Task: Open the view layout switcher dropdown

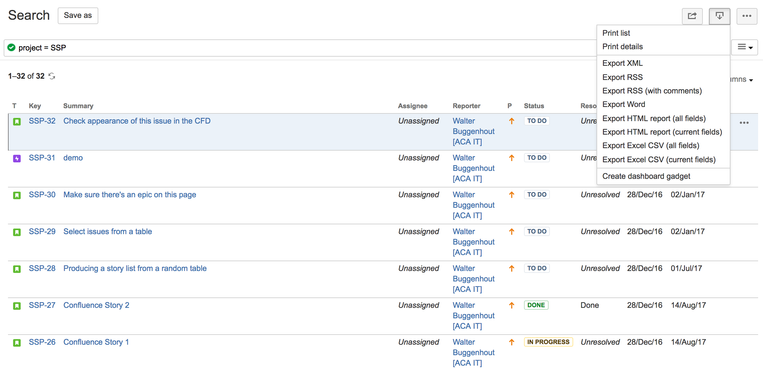Action: click(745, 48)
